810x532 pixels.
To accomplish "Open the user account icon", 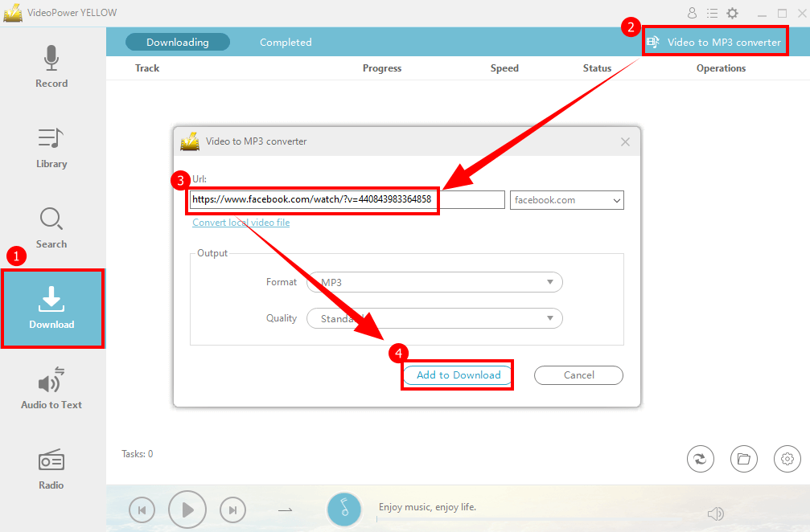I will coord(693,13).
